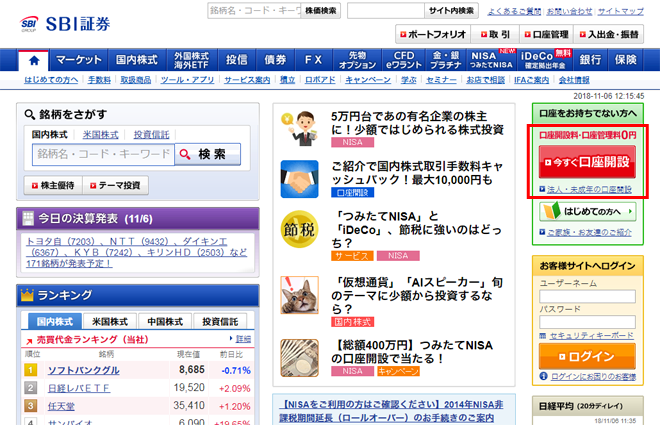Open the iDeCo 確定拠出年金 menu
This screenshot has height=425, width=660.
(545, 60)
